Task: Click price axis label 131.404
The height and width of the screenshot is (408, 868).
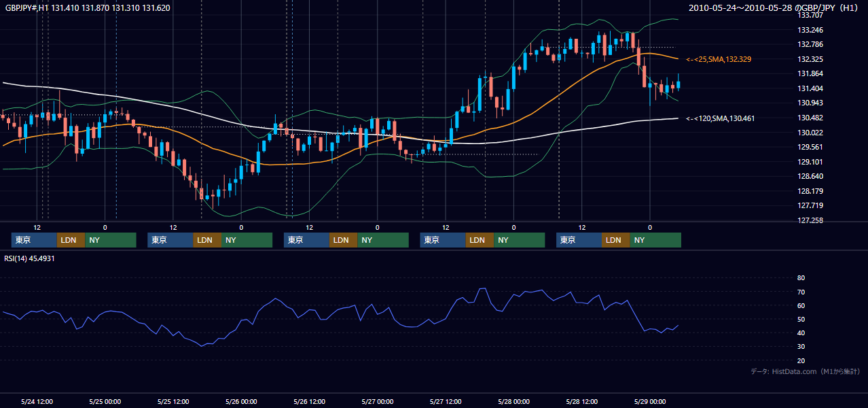Action: point(810,89)
